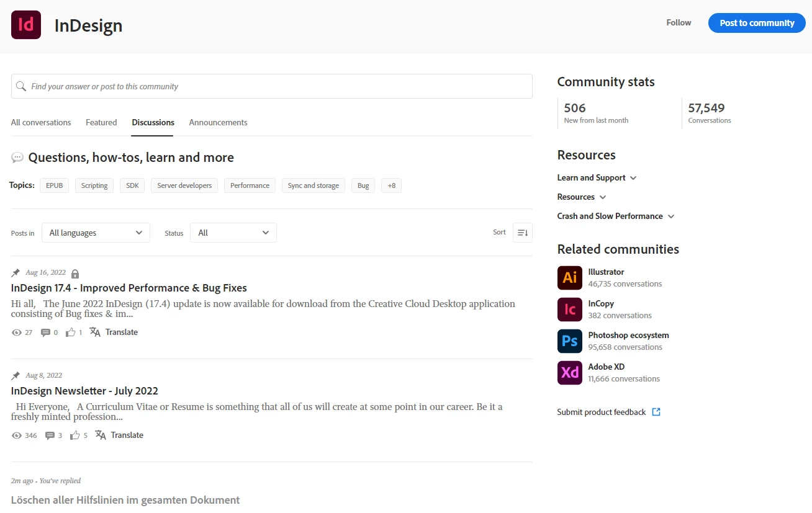Click the pin icon on the Aug 16, 2022 post

[16, 273]
